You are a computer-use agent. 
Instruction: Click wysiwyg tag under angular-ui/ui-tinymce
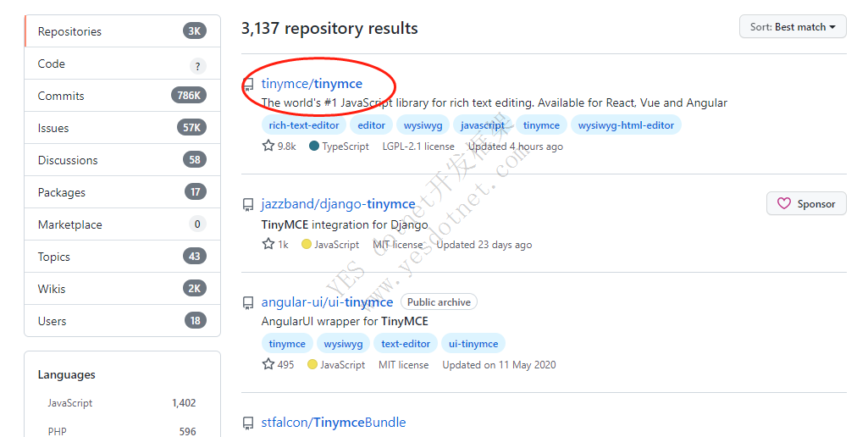click(343, 343)
